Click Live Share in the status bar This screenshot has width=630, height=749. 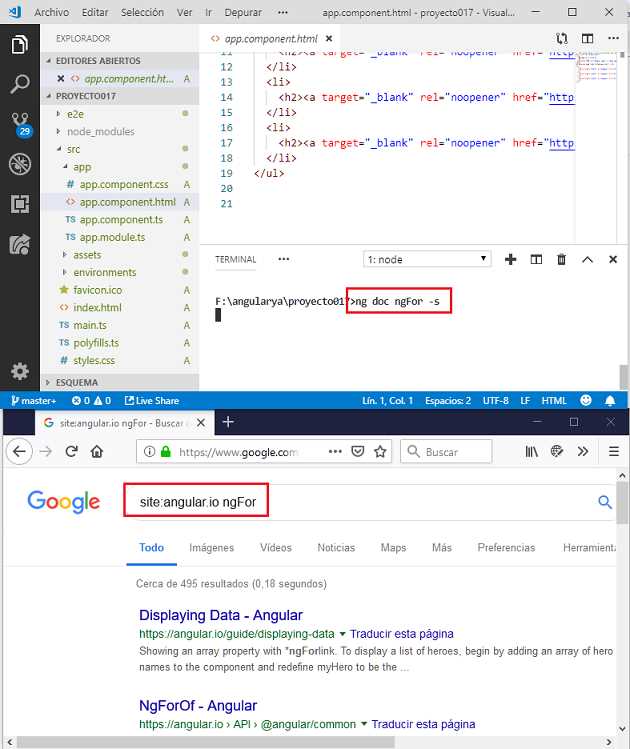(152, 400)
